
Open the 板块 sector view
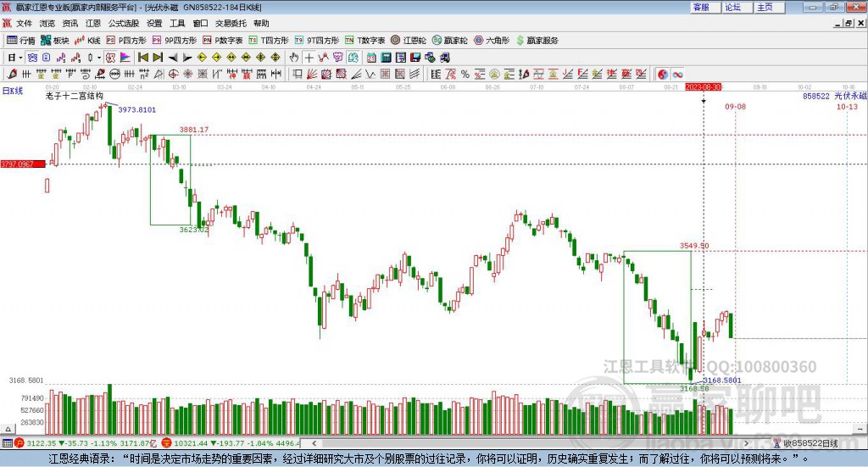(x=55, y=41)
